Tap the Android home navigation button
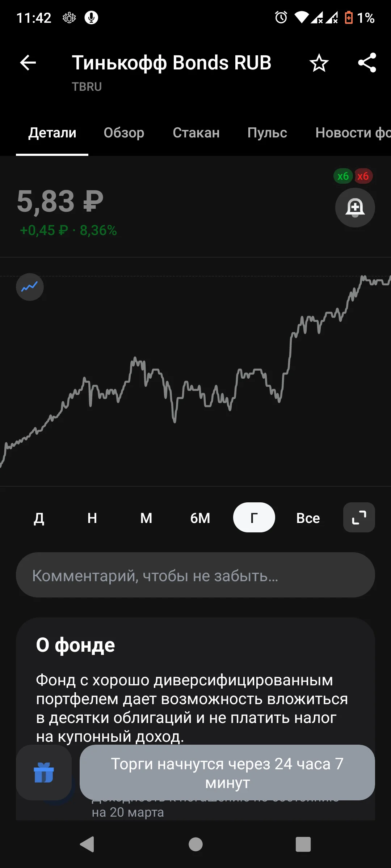 195,844
